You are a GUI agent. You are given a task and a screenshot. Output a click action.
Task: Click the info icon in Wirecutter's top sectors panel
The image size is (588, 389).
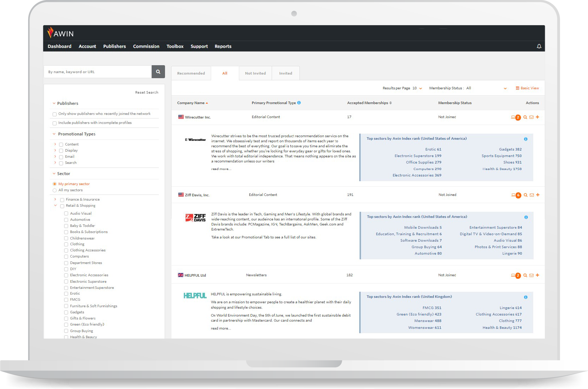(526, 139)
